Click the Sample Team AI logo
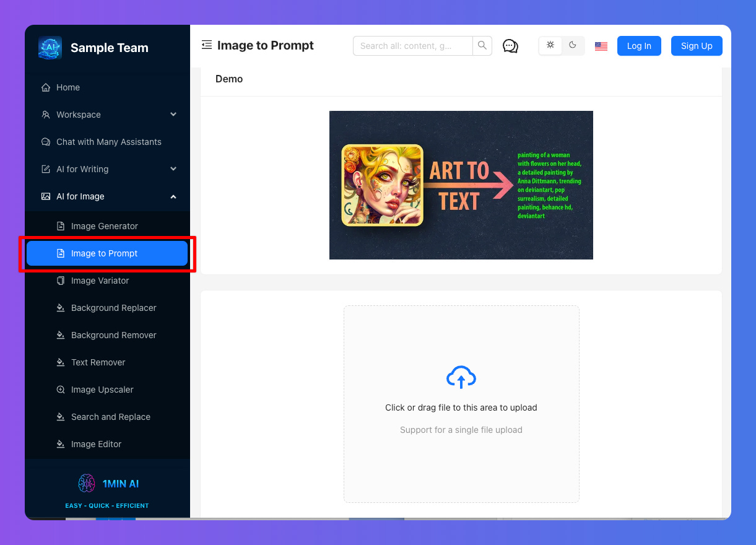The image size is (756, 545). [50, 48]
